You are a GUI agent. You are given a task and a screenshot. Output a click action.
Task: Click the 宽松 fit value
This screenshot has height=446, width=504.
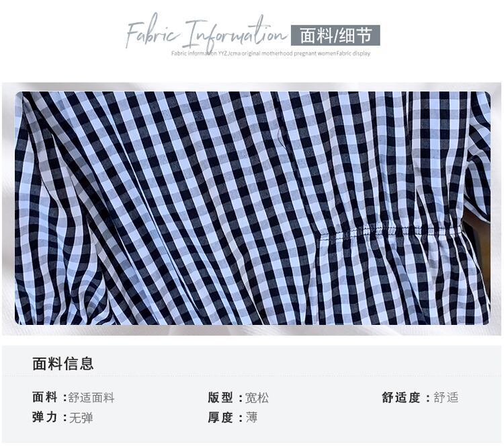[x=257, y=398]
